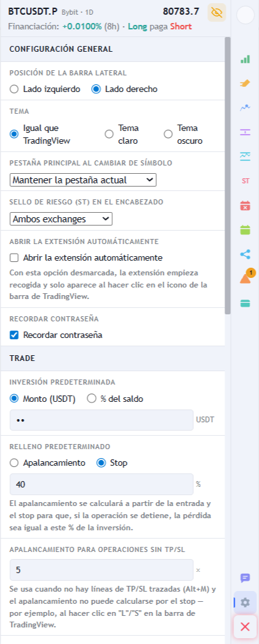259x644 pixels.
Task: Open the green calendar icon
Action: (x=245, y=229)
